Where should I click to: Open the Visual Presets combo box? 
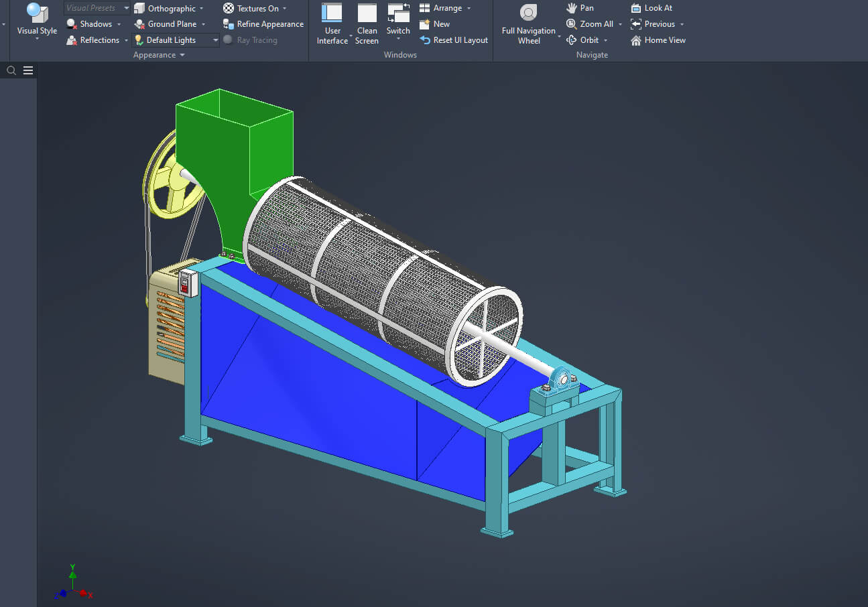[x=97, y=8]
